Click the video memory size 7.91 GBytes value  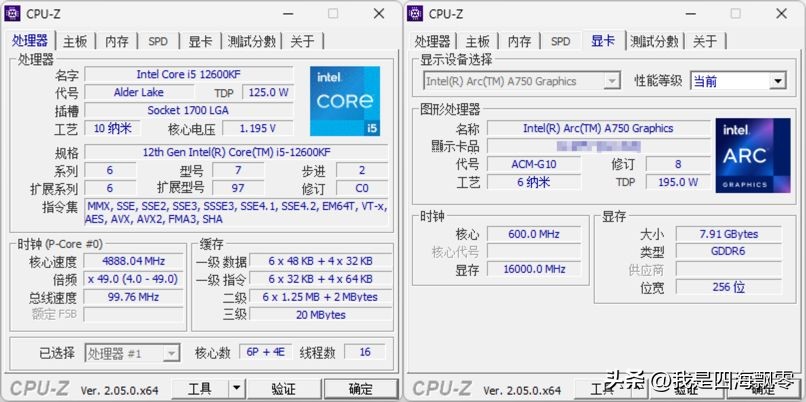[728, 234]
